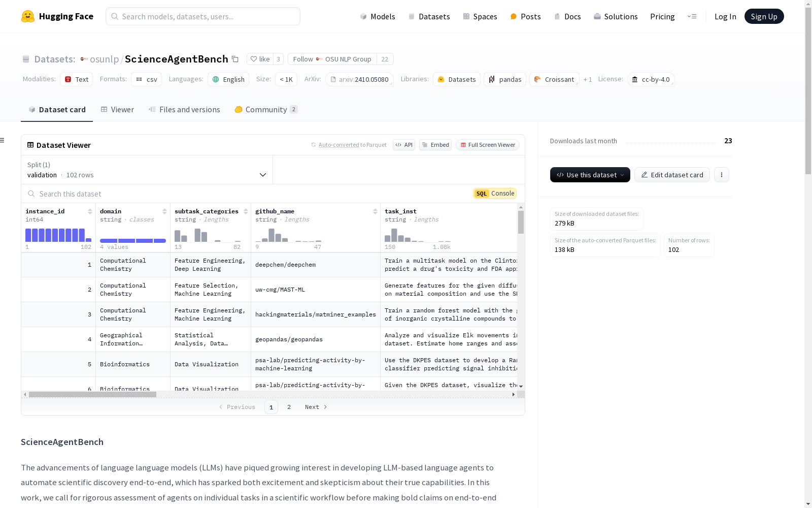Switch to the Viewer tab

(117, 110)
